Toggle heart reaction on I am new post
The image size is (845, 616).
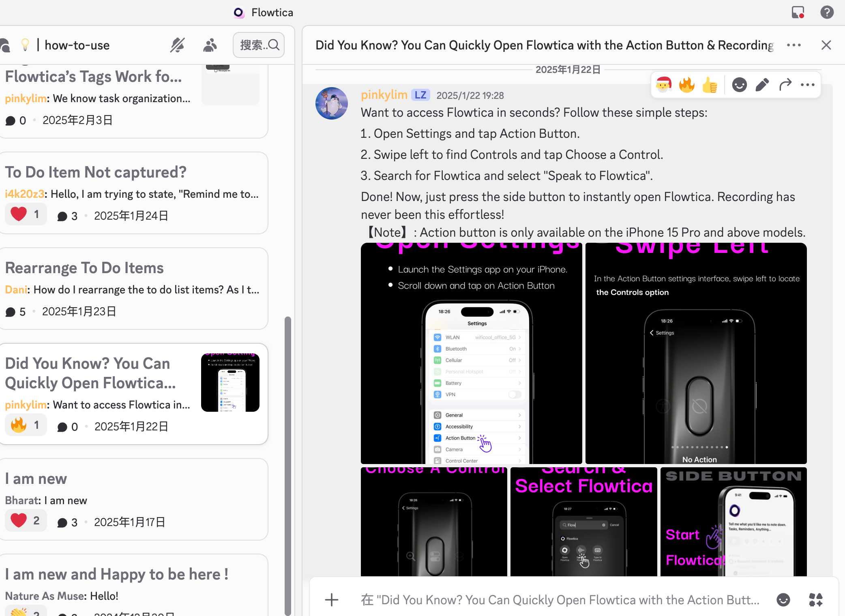coord(26,521)
